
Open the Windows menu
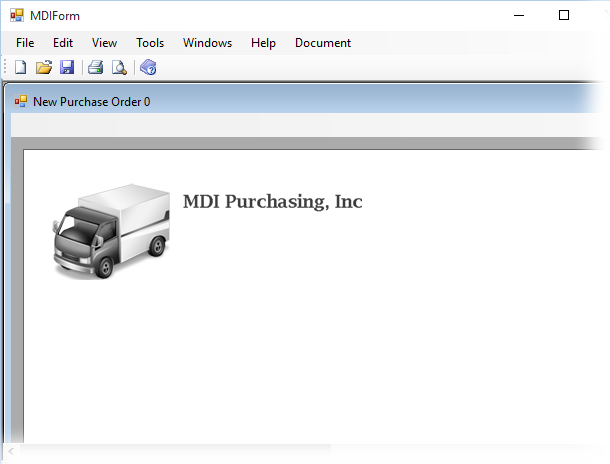[207, 43]
